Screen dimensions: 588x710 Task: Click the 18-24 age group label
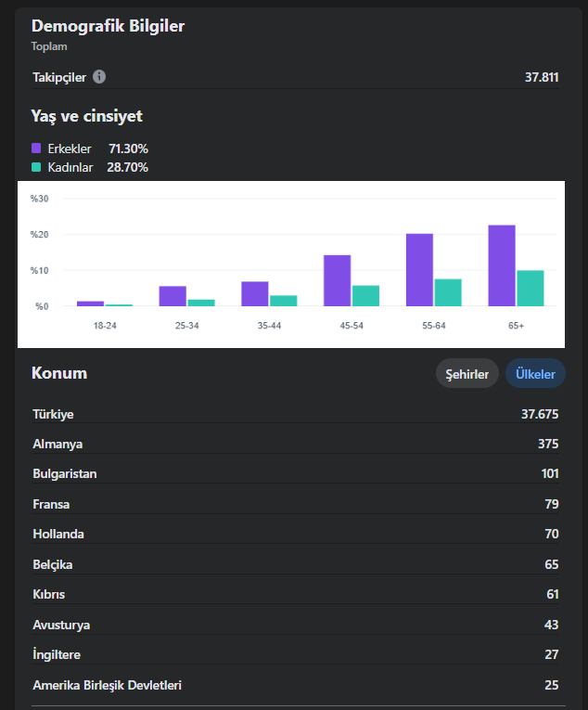(x=105, y=326)
